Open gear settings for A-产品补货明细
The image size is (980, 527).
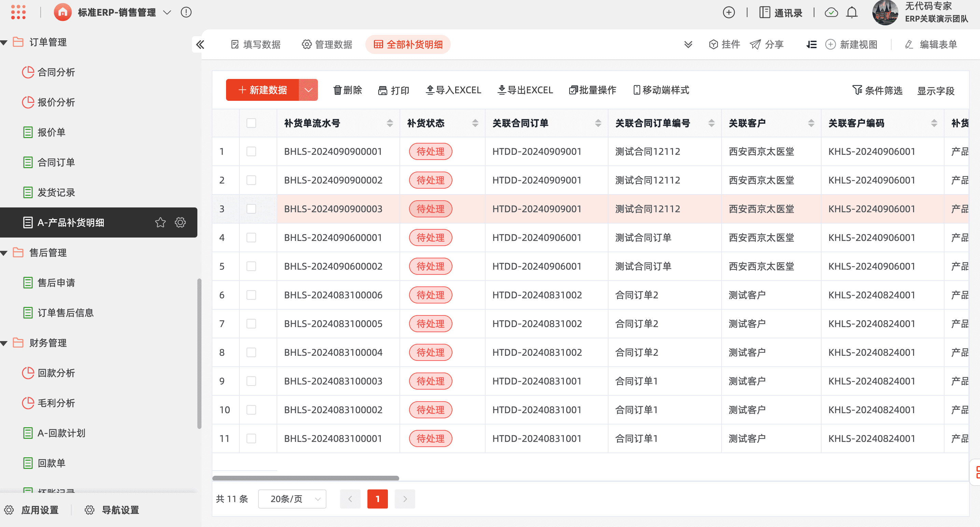click(180, 222)
